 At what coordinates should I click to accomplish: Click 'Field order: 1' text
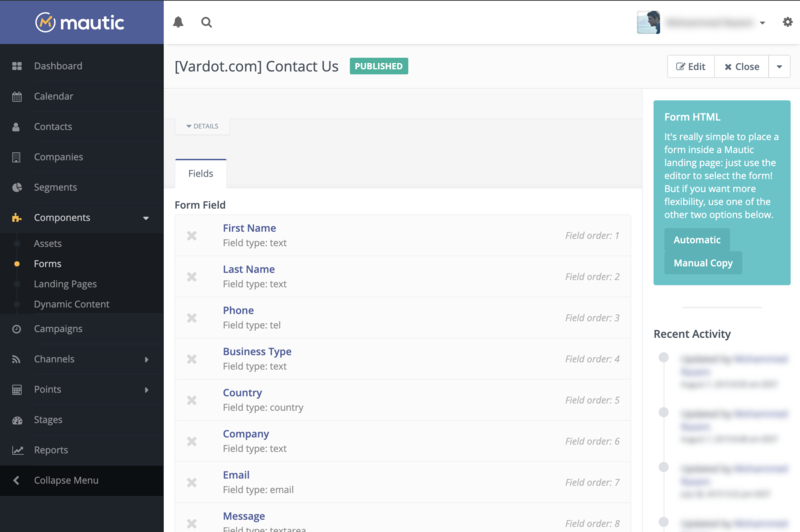(x=592, y=236)
